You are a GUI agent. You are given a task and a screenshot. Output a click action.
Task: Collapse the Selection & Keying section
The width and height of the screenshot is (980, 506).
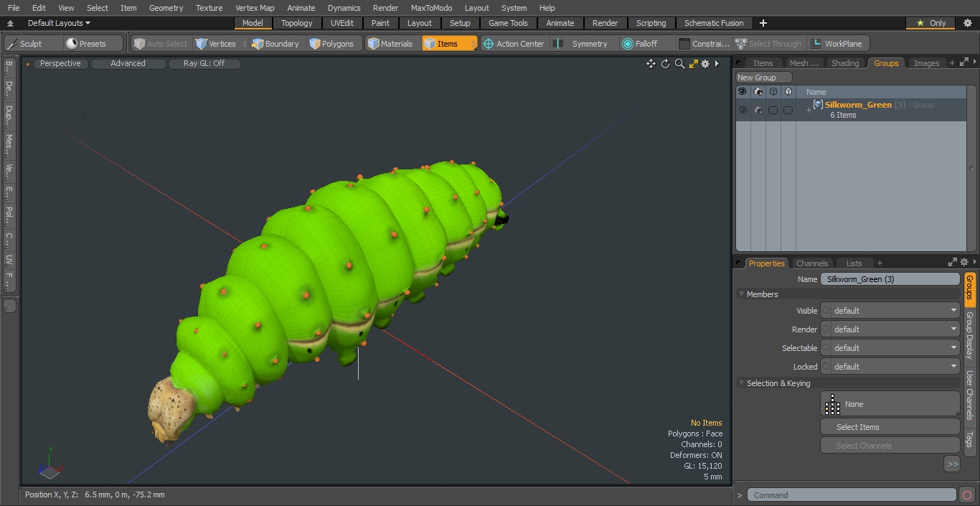pyautogui.click(x=741, y=383)
